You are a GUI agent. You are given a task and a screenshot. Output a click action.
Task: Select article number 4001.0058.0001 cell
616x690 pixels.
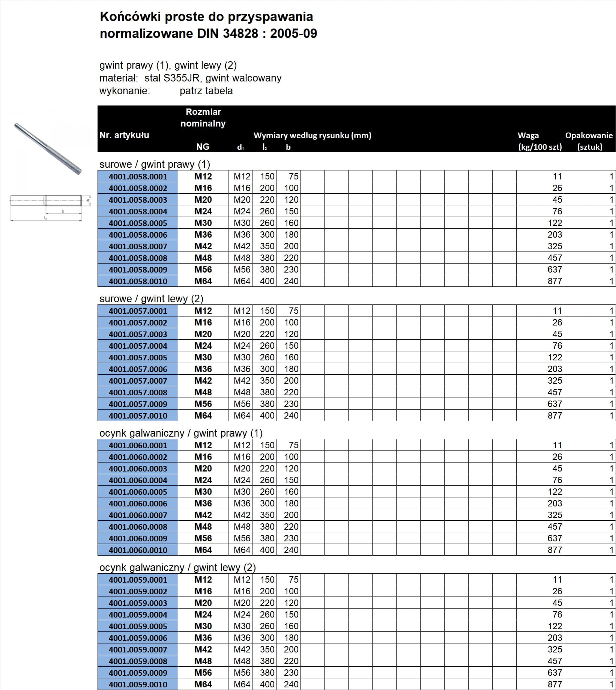(x=138, y=176)
